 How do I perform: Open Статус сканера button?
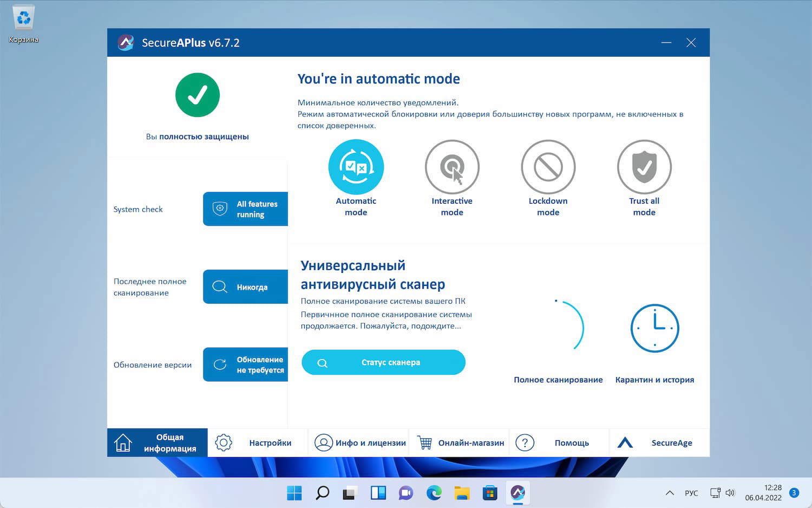(383, 362)
